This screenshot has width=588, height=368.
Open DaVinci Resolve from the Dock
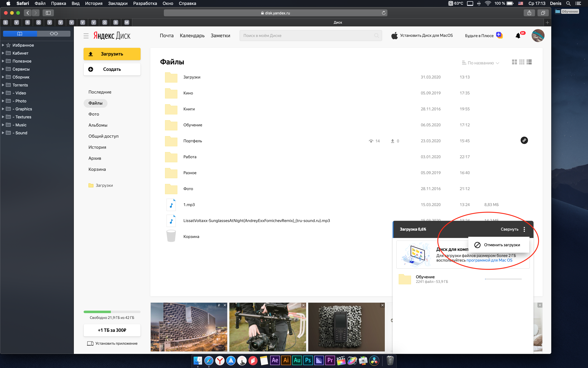point(374,360)
